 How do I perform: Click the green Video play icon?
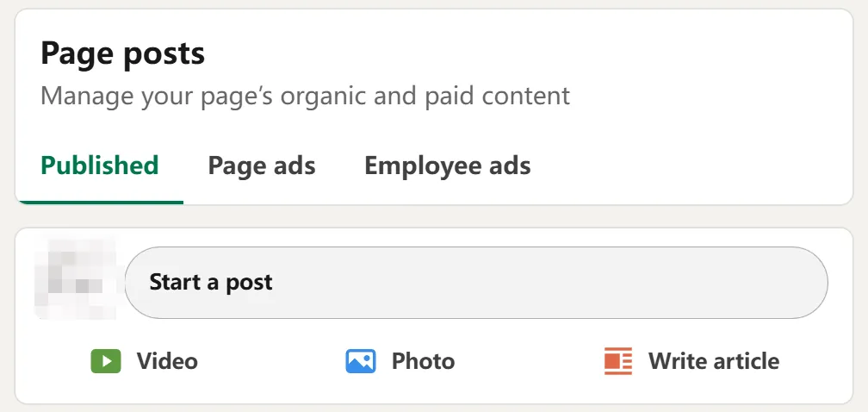[105, 360]
